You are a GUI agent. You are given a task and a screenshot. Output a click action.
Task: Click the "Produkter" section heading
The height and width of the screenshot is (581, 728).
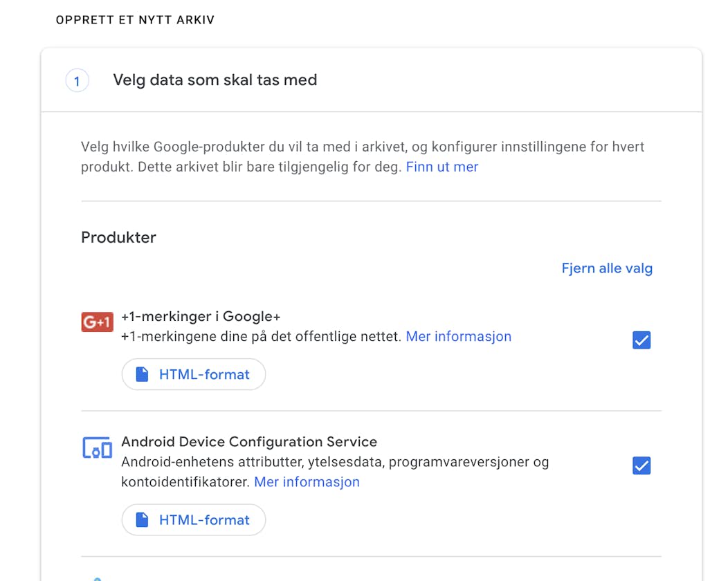tap(118, 237)
